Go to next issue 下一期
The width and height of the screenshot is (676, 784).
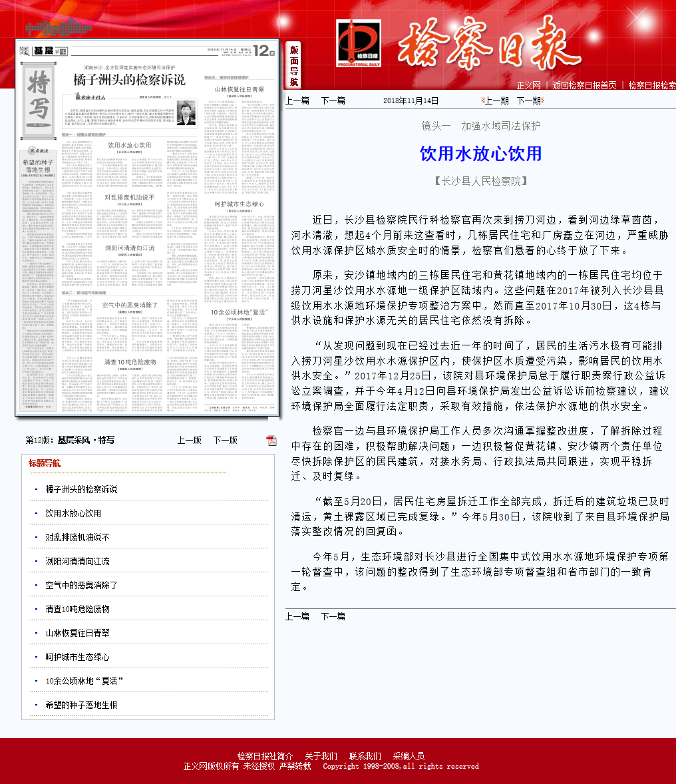[529, 100]
